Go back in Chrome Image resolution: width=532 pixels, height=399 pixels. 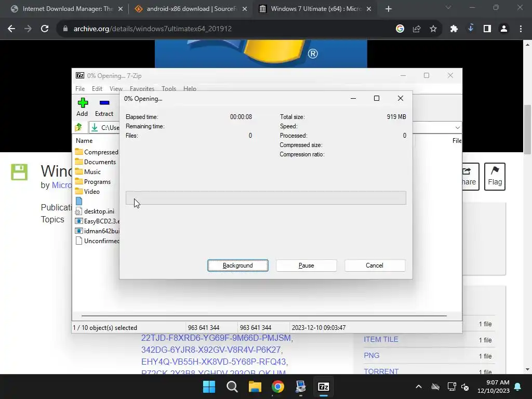click(11, 29)
